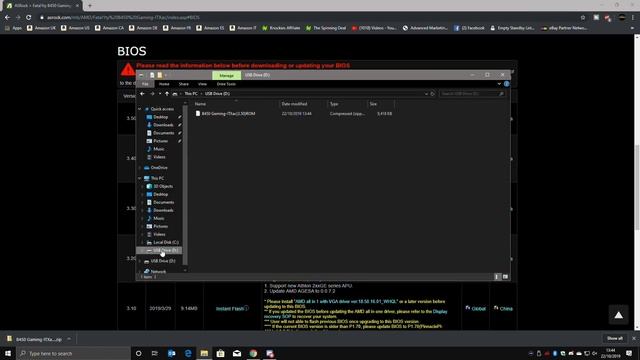This screenshot has height=360, width=640.
Task: Click the scroll-to-top arrow button on webpage
Action: 619,315
